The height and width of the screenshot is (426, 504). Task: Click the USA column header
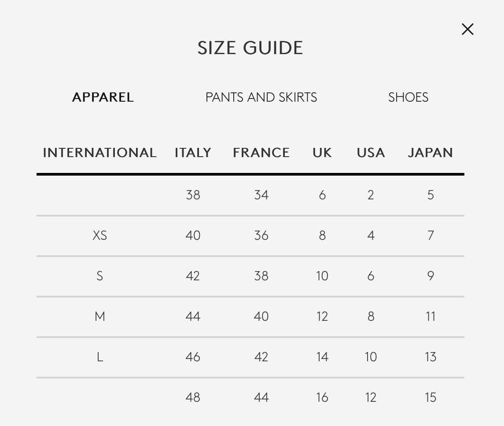coord(371,153)
